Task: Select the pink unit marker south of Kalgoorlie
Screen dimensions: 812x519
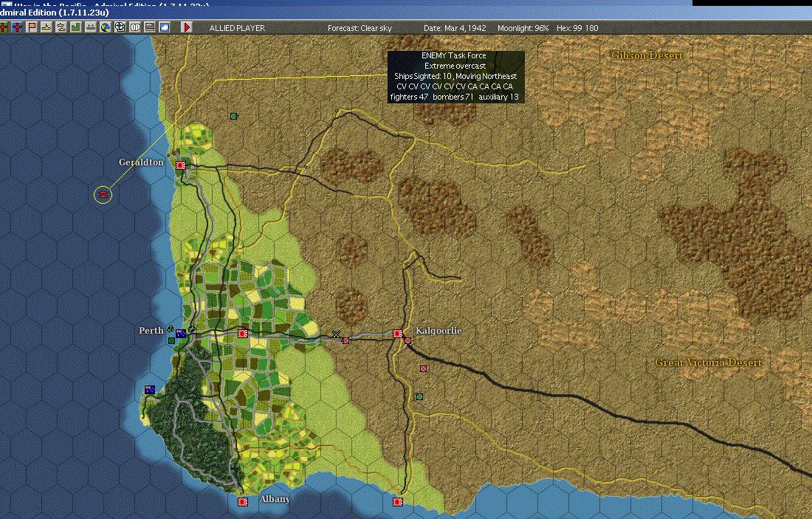Action: coord(423,369)
